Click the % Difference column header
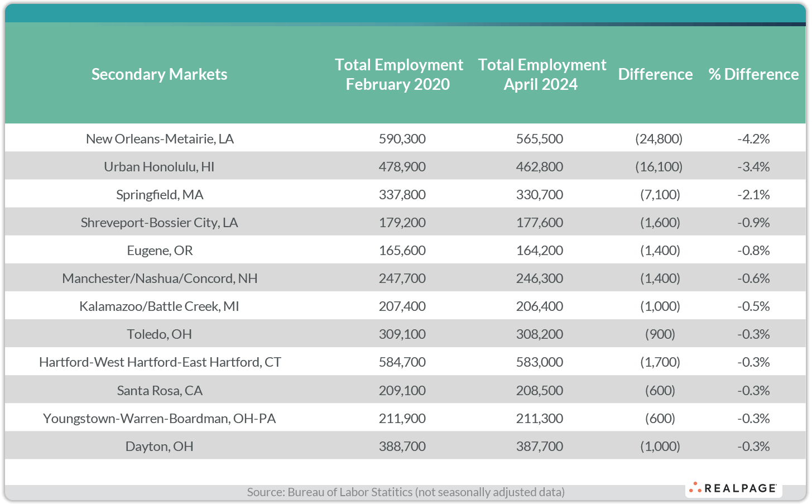The width and height of the screenshot is (812, 504). [x=753, y=74]
